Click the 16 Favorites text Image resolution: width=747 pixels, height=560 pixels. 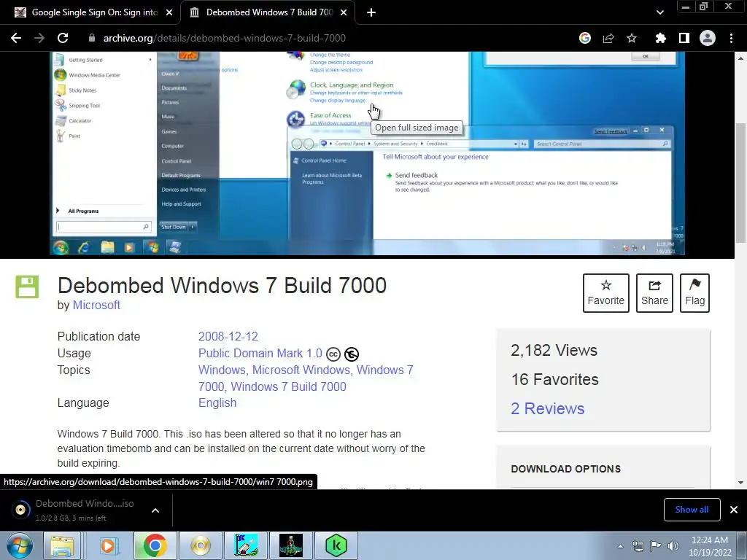(554, 379)
